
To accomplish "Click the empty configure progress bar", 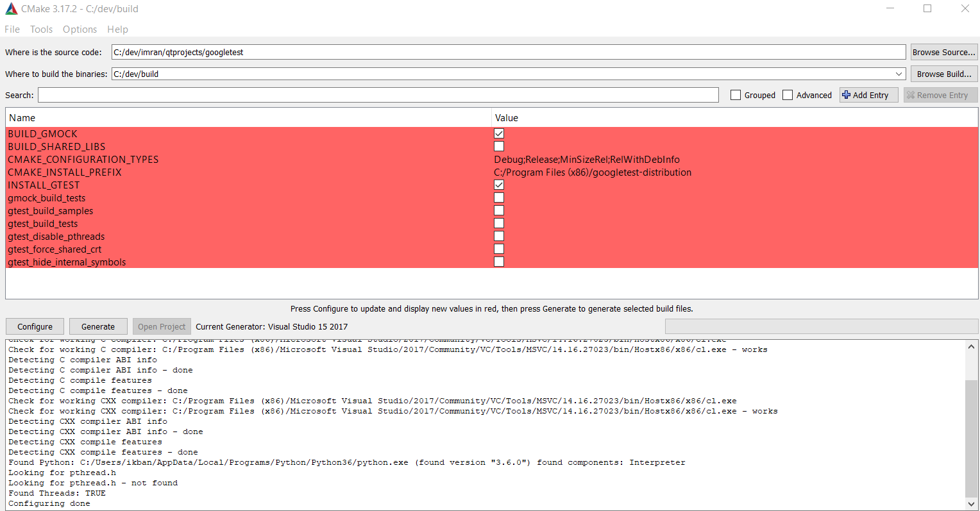I will click(822, 326).
